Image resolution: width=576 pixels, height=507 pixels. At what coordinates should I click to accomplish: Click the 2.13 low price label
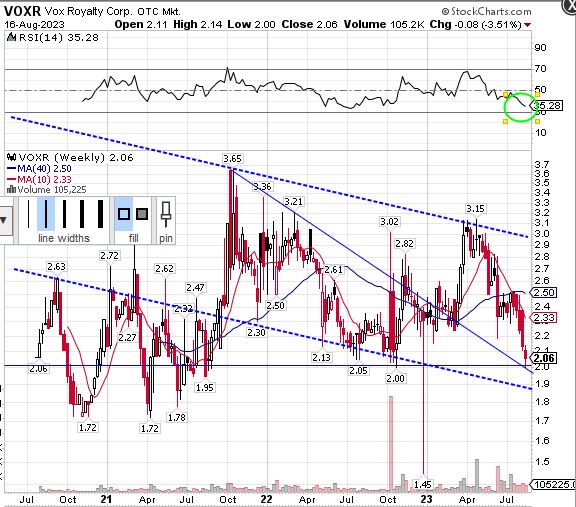pyautogui.click(x=321, y=357)
